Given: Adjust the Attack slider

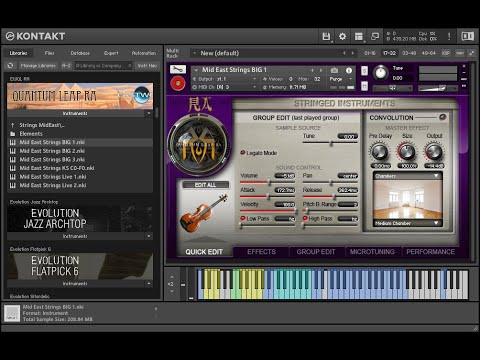Looking at the screenshot, I should [x=267, y=197].
